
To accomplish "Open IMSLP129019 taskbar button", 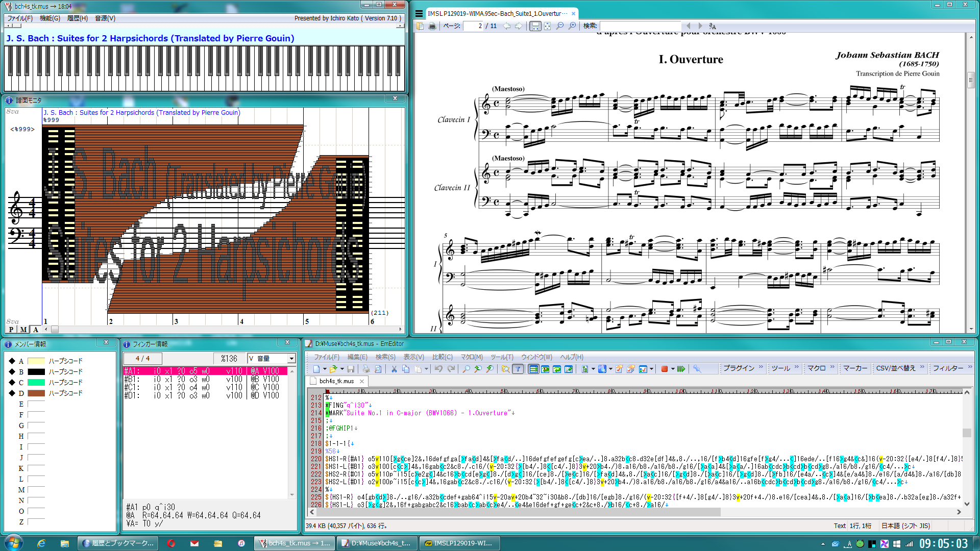I will pos(459,543).
